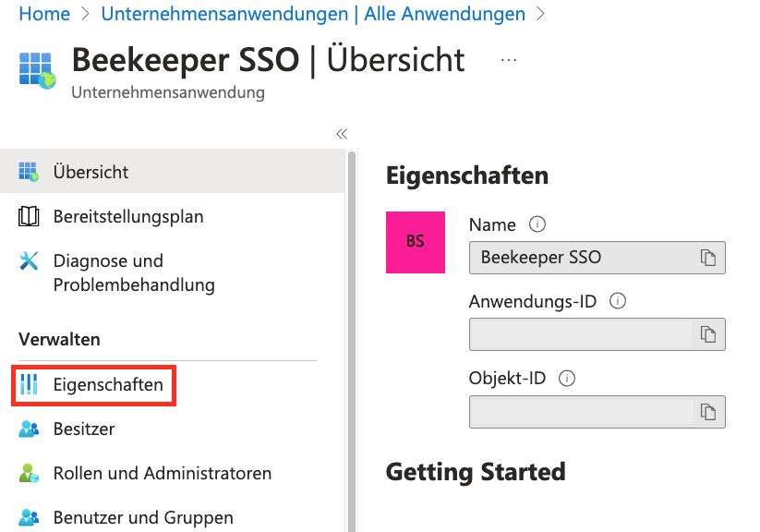Click the Benutzer und Gruppen icon

(29, 517)
